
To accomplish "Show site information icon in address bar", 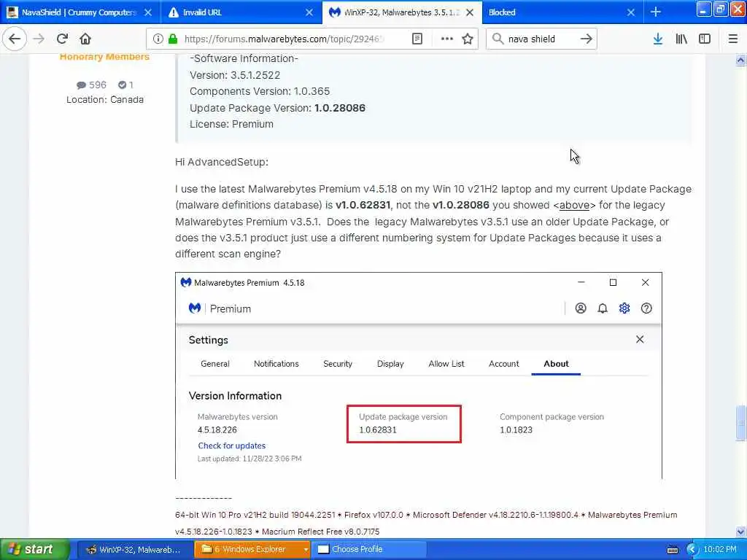I will pos(158,39).
